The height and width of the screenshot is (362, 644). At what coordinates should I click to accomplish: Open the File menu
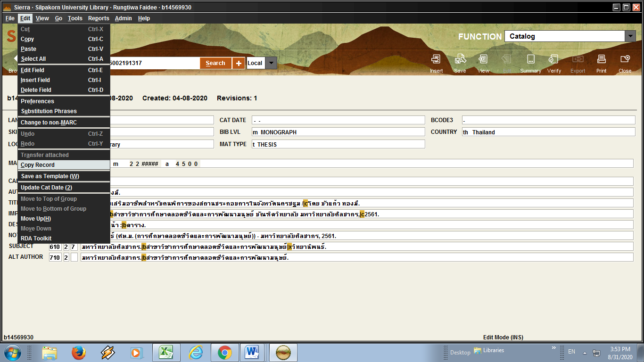click(10, 18)
